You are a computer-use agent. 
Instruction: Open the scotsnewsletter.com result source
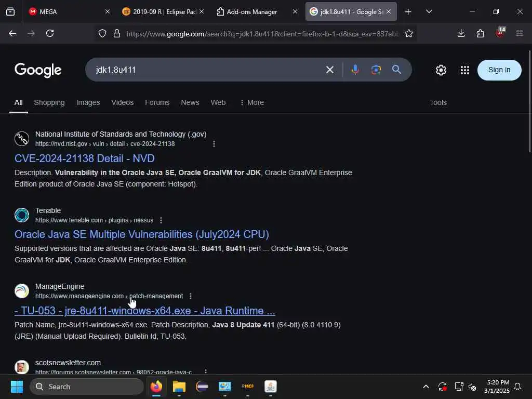pos(68,363)
